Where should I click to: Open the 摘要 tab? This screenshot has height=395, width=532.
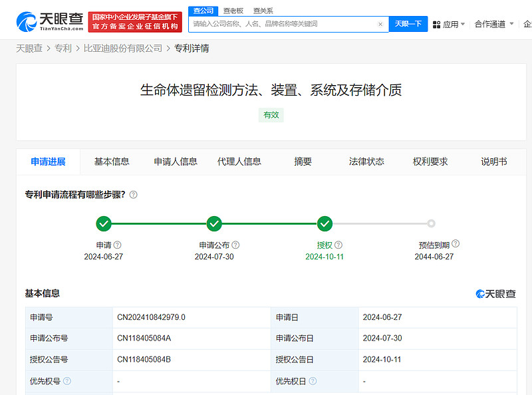point(303,162)
